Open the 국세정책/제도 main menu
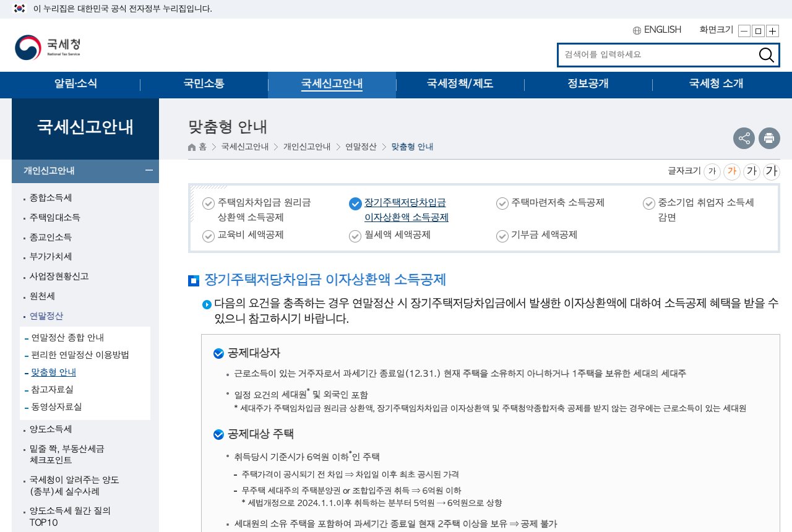Image resolution: width=792 pixels, height=532 pixels. point(460,84)
